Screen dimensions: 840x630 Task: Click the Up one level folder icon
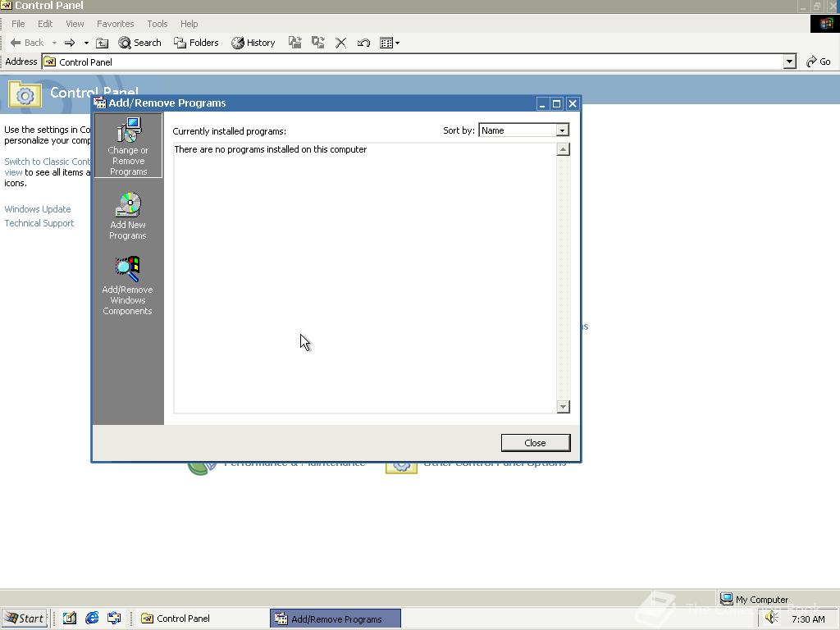(x=102, y=43)
